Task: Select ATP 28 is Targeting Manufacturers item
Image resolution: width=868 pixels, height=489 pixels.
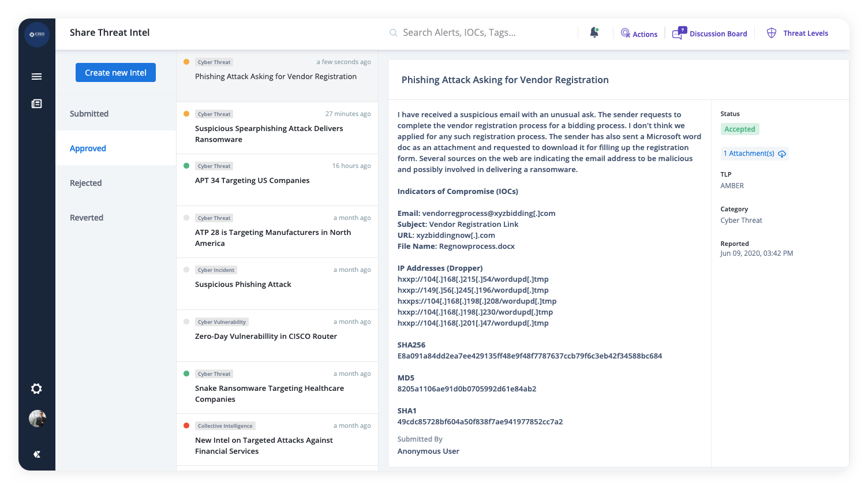Action: pos(277,232)
